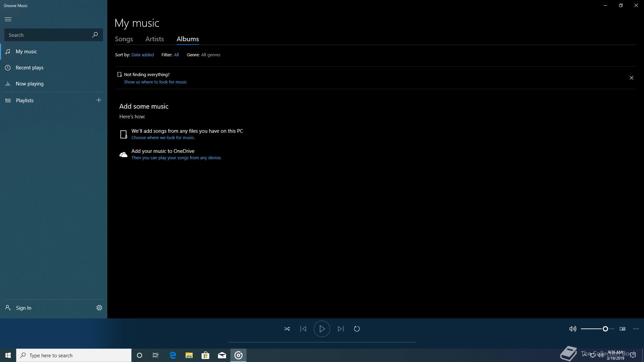Click the OneDrive cloud icon
This screenshot has width=644, height=362.
[x=123, y=155]
